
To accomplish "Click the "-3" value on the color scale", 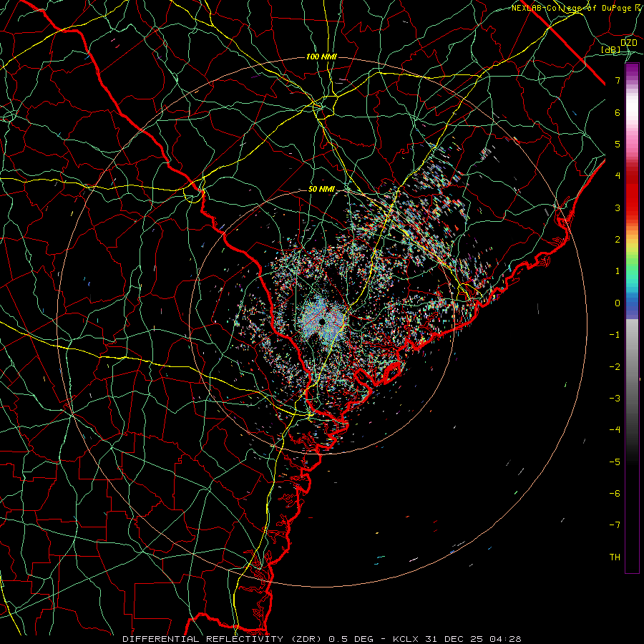I will click(x=615, y=399).
